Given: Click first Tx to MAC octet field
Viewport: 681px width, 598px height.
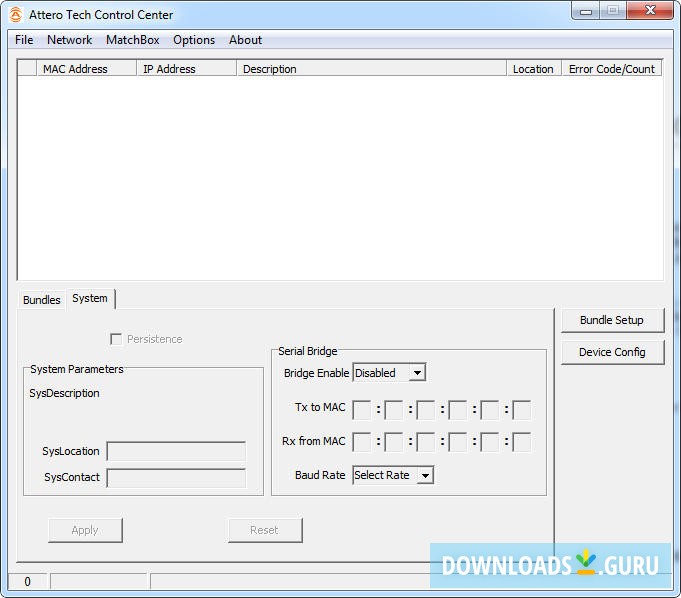Looking at the screenshot, I should pos(361,410).
